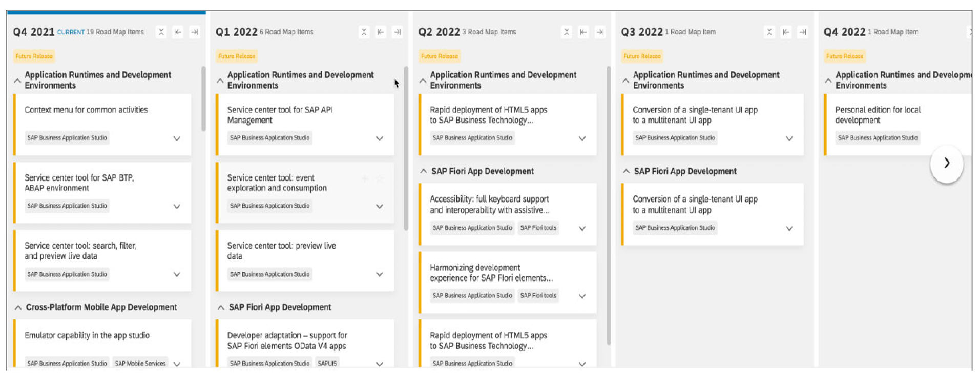The width and height of the screenshot is (980, 381).
Task: Click the 'Future Release' badge in Q2 2022
Action: (440, 56)
